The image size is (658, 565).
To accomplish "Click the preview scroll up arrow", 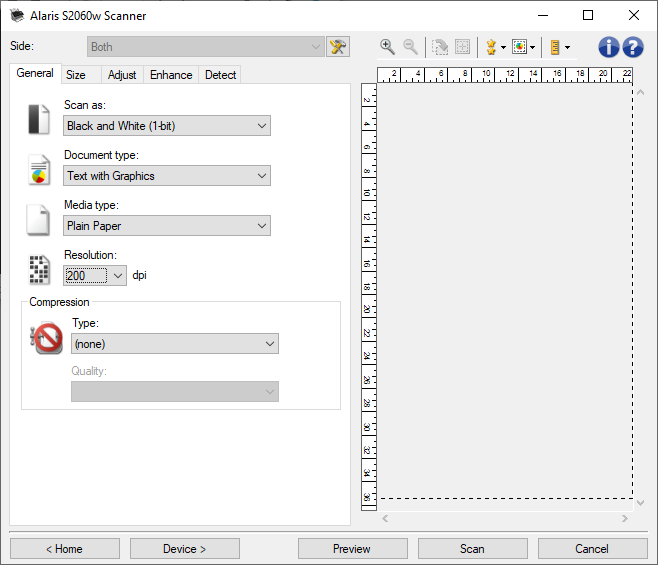I will click(x=640, y=92).
